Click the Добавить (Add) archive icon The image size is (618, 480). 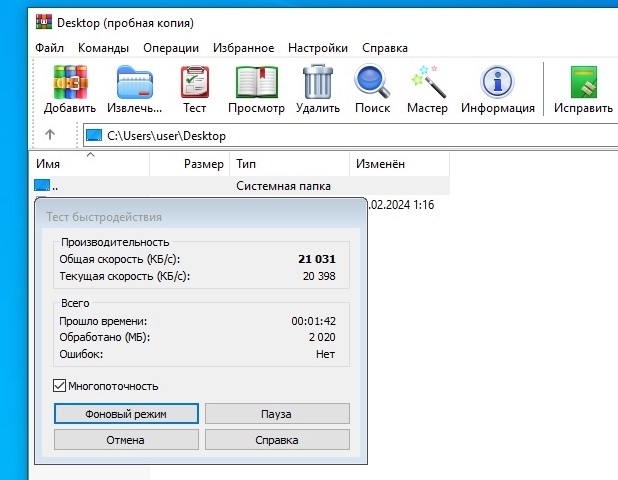pyautogui.click(x=70, y=83)
